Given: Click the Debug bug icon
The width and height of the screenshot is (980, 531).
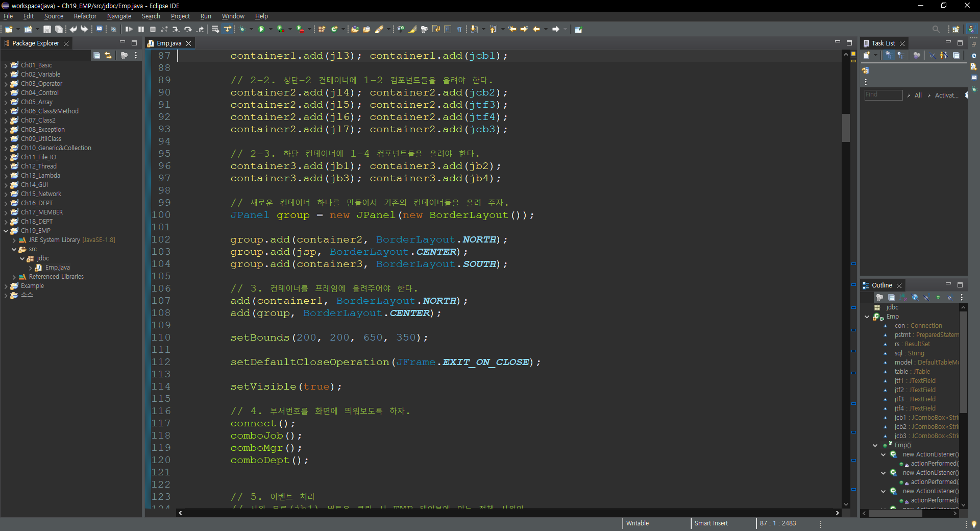Looking at the screenshot, I should point(242,30).
